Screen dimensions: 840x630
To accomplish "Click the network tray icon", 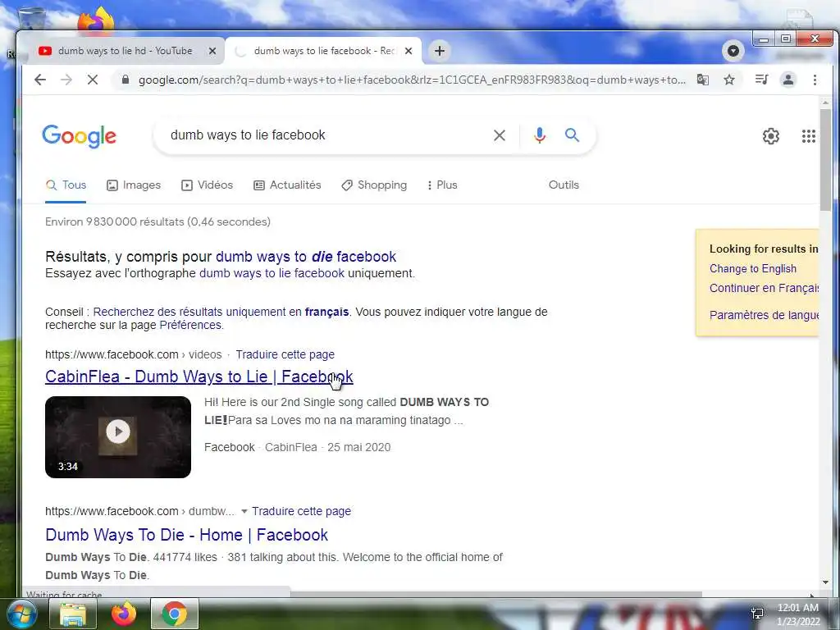I will pyautogui.click(x=757, y=614).
